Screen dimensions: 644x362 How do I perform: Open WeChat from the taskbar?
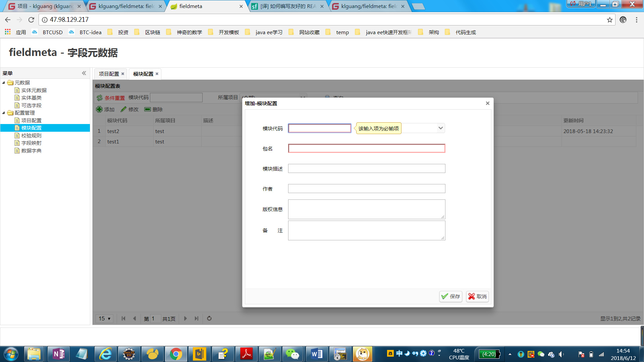pyautogui.click(x=292, y=354)
